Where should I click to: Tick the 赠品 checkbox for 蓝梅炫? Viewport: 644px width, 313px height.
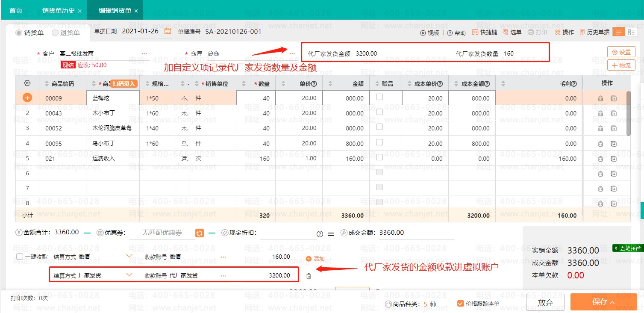379,97
